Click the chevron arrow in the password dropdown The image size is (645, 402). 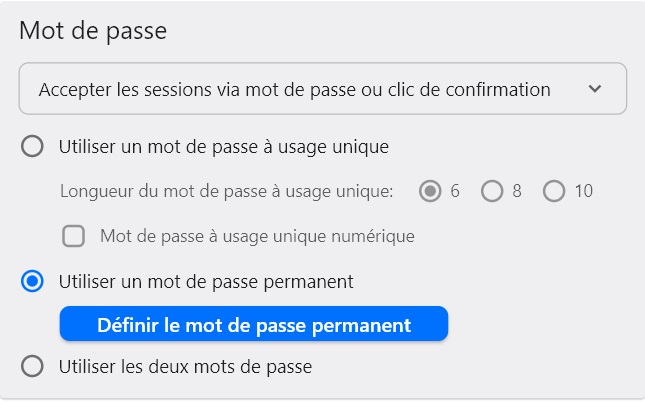[x=595, y=89]
